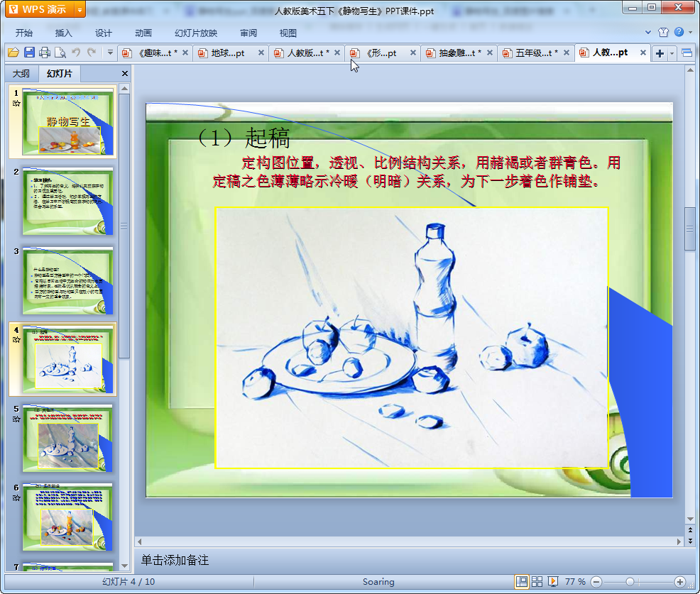Go to previous slide with double-up arrow

[x=691, y=530]
